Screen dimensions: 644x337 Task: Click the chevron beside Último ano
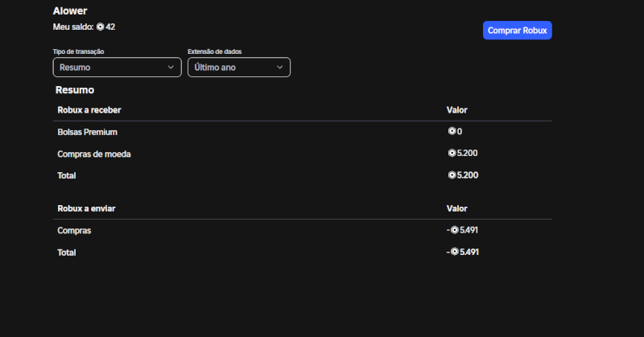click(279, 68)
